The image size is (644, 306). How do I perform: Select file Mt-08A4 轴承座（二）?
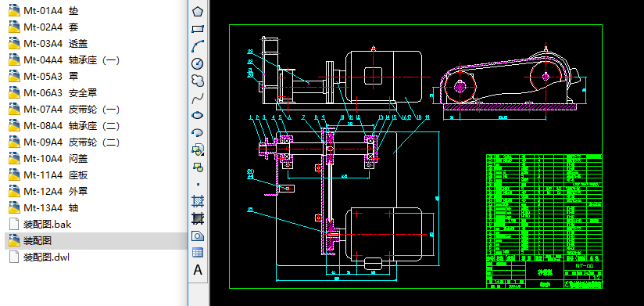click(x=64, y=126)
